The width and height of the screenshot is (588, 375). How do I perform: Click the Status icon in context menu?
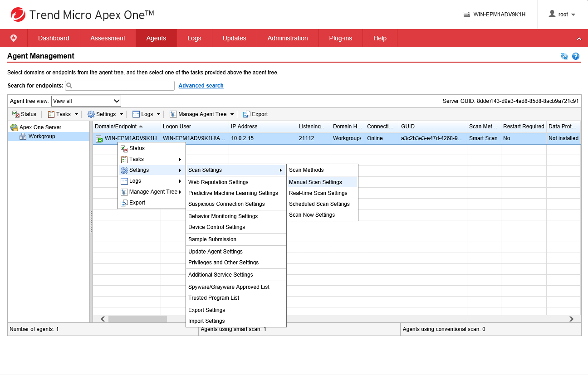click(124, 148)
